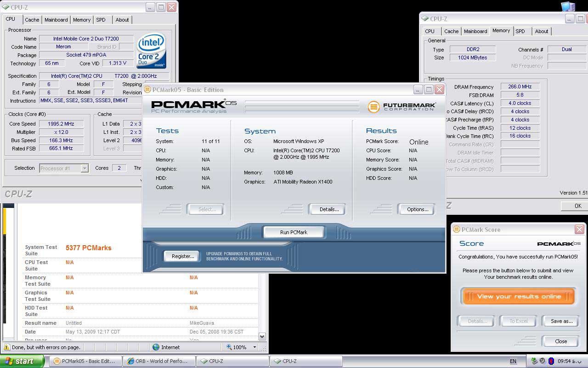Screen dimensions: 588x368
Task: Click the Internet zone globe icon
Action: point(156,347)
